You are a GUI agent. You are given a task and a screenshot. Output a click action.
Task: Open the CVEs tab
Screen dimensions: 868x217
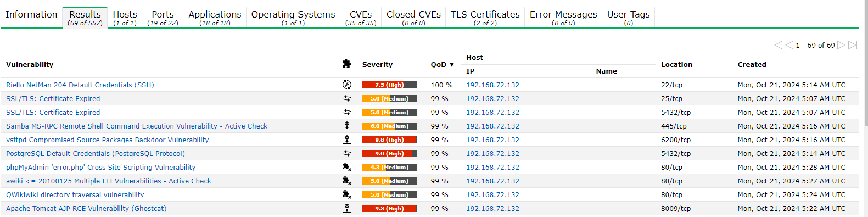[x=361, y=18]
